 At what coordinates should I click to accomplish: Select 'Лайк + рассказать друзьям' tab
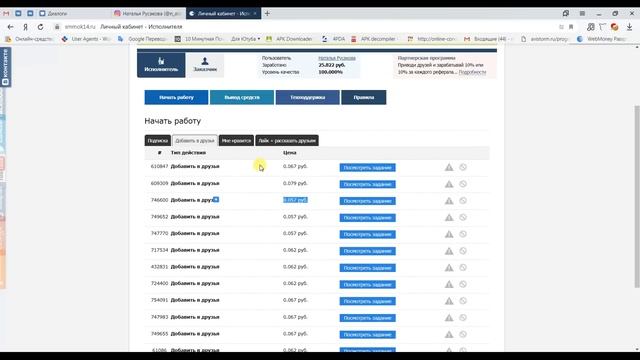tap(287, 141)
